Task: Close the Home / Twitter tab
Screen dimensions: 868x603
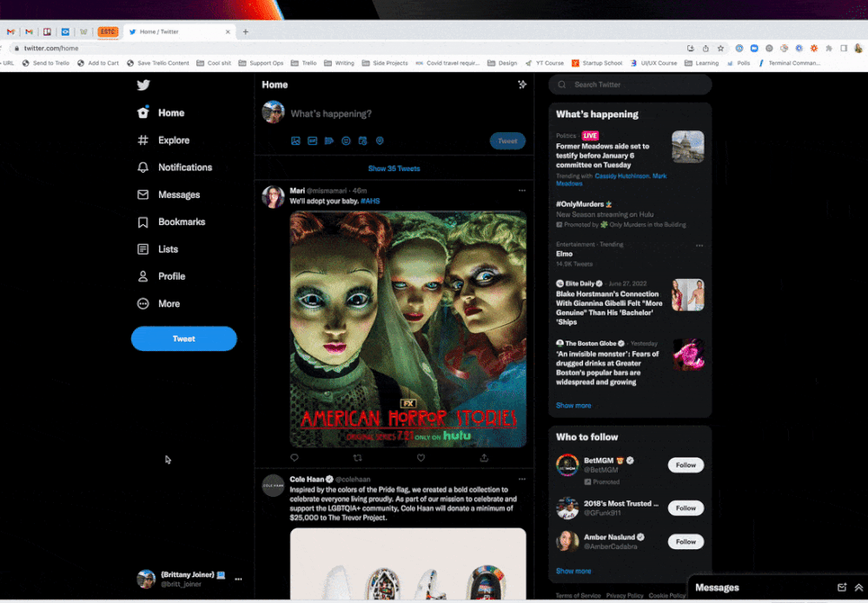Action: point(228,32)
